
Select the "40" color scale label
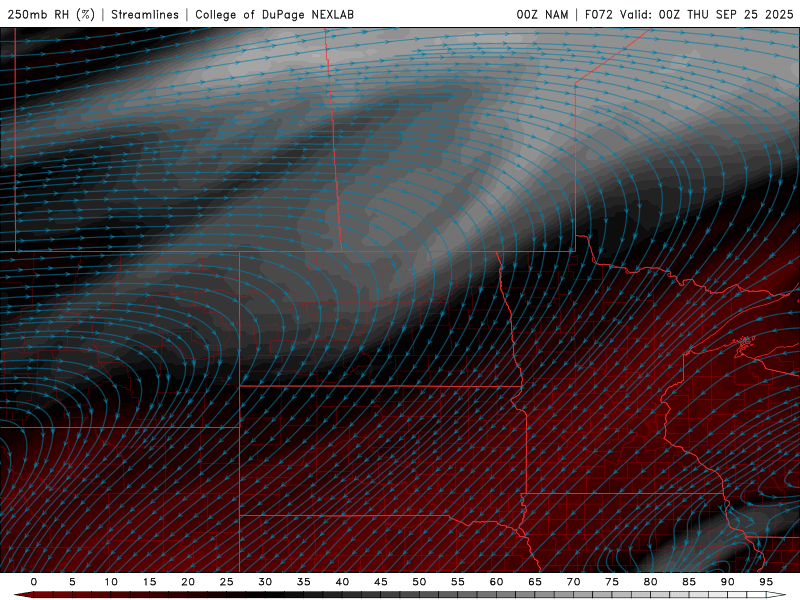click(x=342, y=582)
